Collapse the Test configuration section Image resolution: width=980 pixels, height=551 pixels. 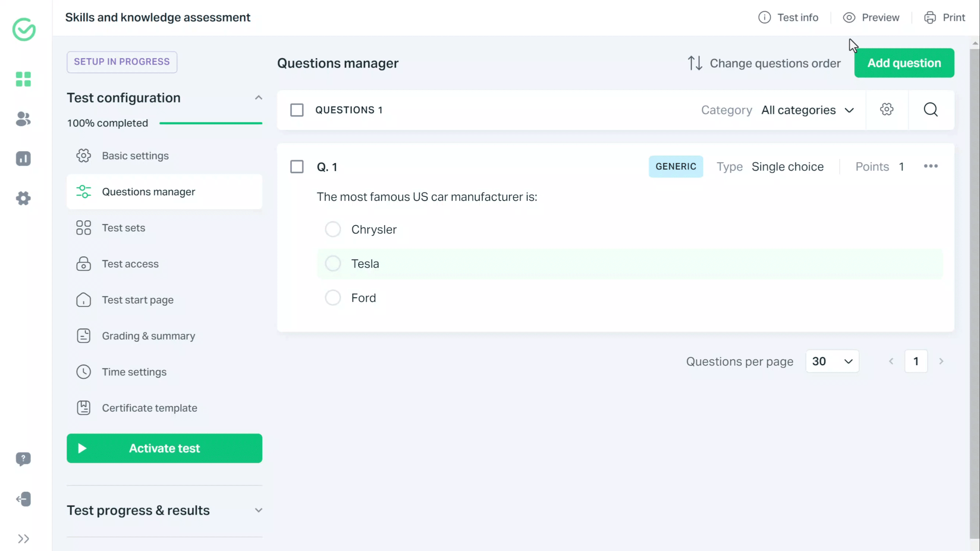259,98
